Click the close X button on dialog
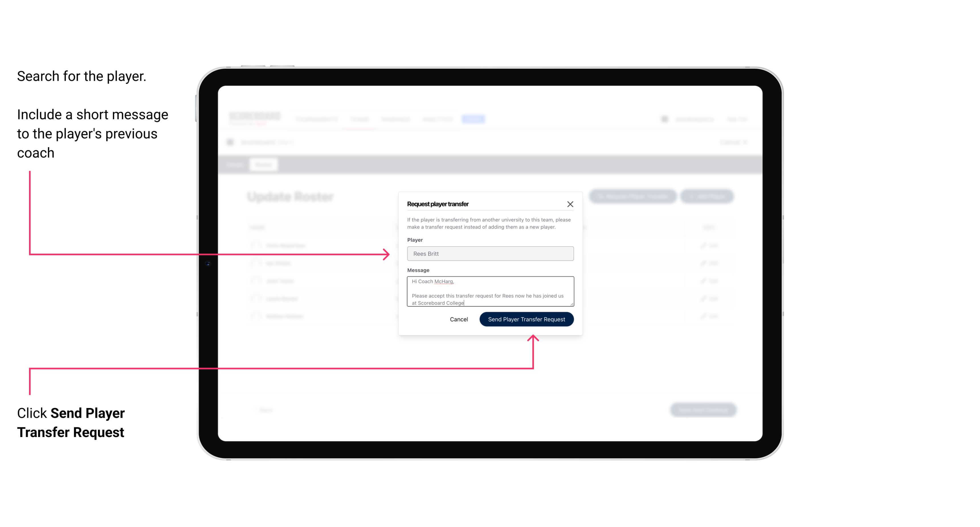The image size is (980, 527). 570,204
